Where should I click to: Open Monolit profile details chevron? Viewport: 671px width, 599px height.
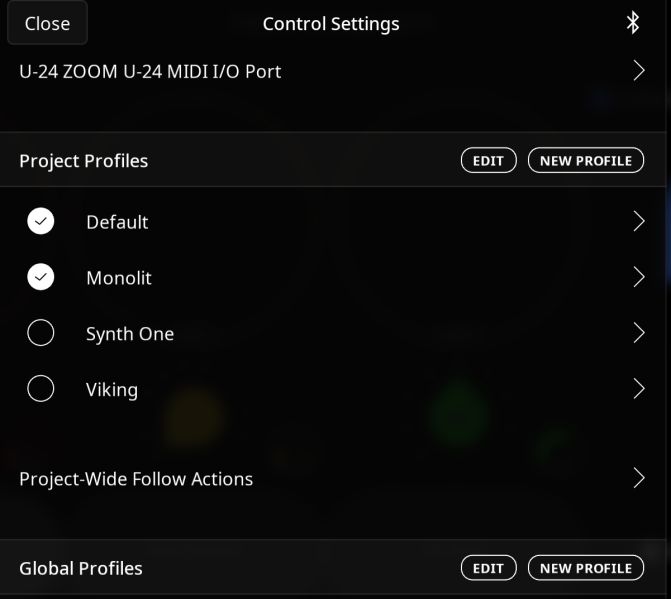(638, 277)
